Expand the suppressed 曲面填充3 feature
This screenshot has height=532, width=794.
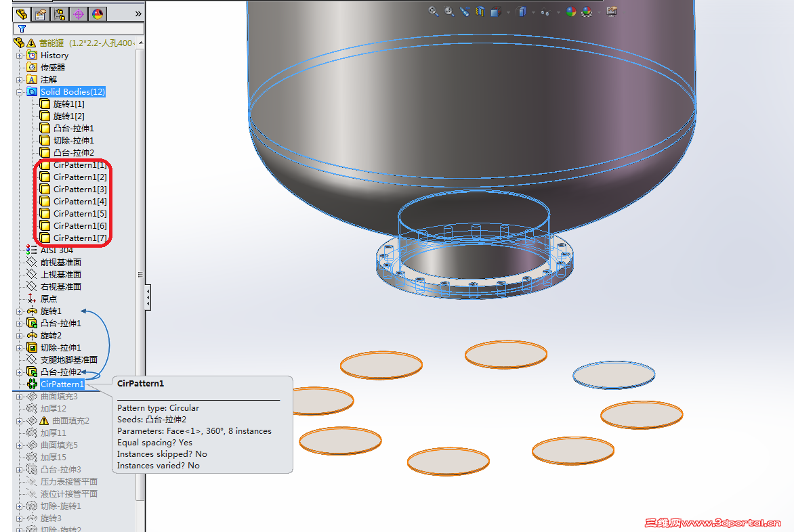[x=19, y=397]
